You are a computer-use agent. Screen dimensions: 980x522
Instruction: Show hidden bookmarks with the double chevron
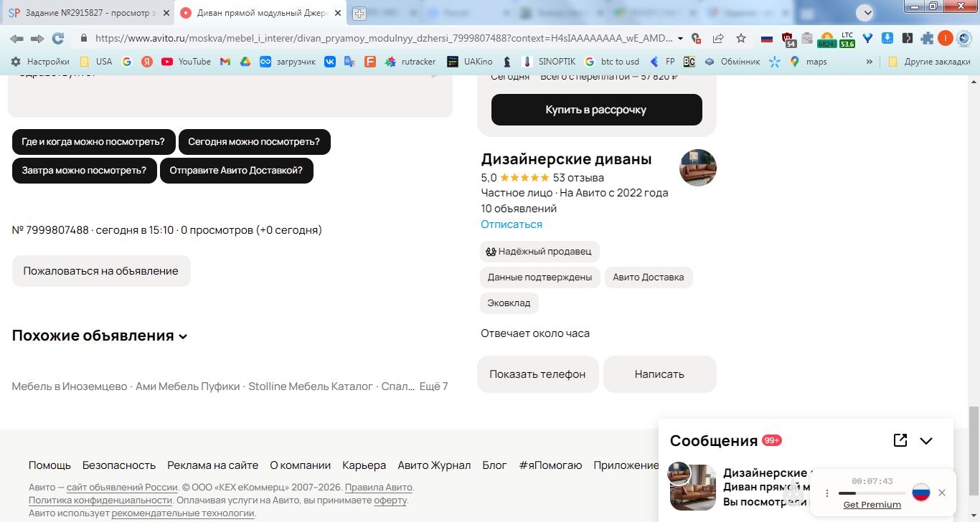(x=870, y=62)
